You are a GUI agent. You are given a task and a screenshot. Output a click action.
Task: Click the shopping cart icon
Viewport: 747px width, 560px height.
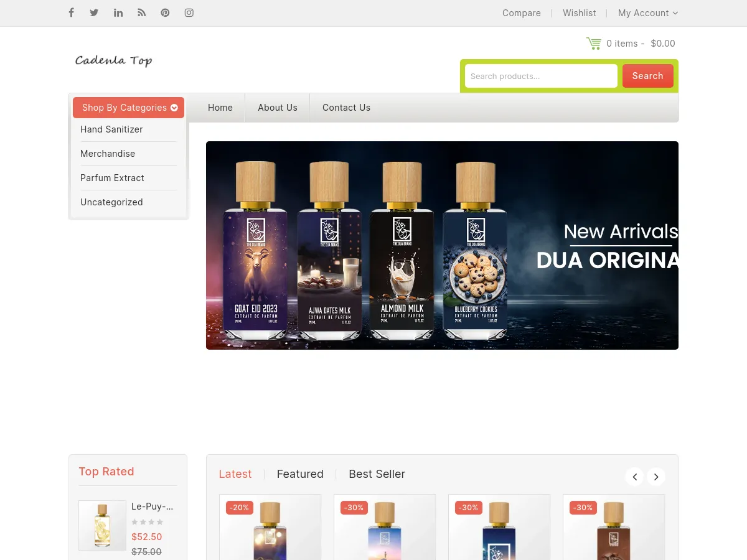[593, 44]
